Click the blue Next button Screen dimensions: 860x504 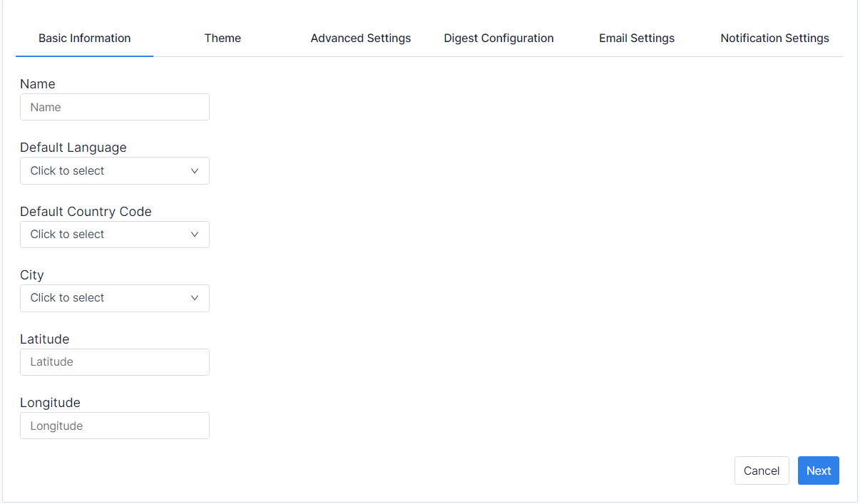coord(818,470)
